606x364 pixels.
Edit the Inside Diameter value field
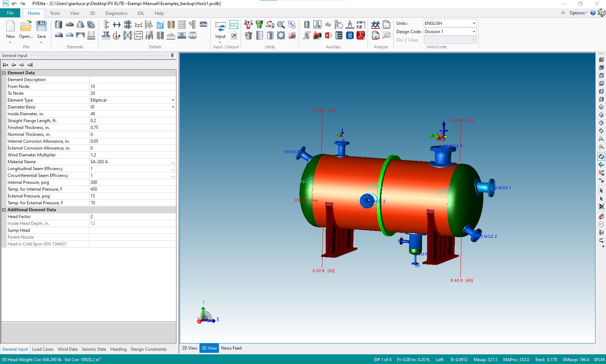click(x=132, y=114)
